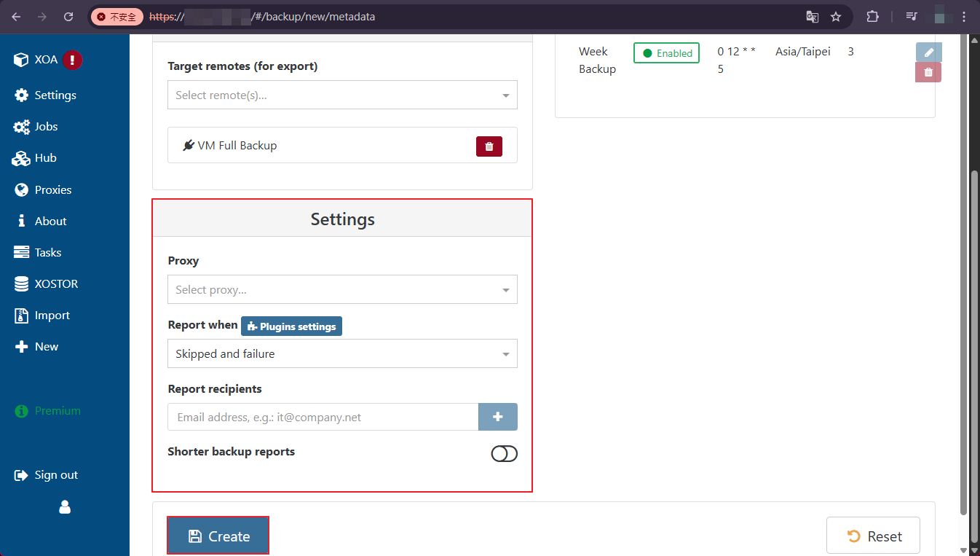Go back in the browser
The height and width of the screenshot is (556, 980).
coord(16,16)
